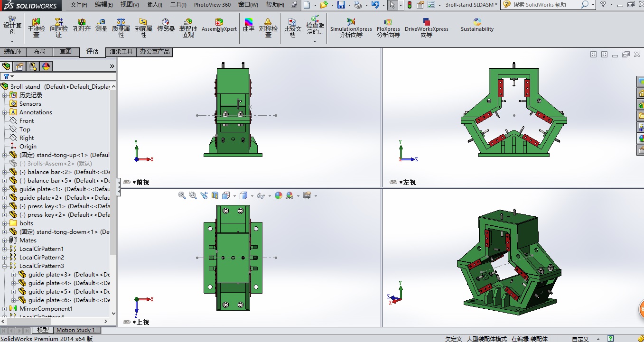
Task: Expand the feature tree panel with chevron
Action: pyautogui.click(x=112, y=66)
